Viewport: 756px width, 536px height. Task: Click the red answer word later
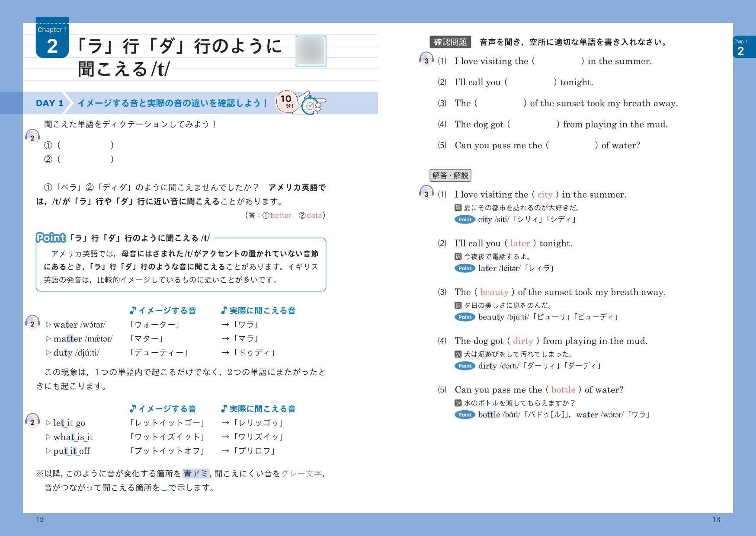pos(520,243)
